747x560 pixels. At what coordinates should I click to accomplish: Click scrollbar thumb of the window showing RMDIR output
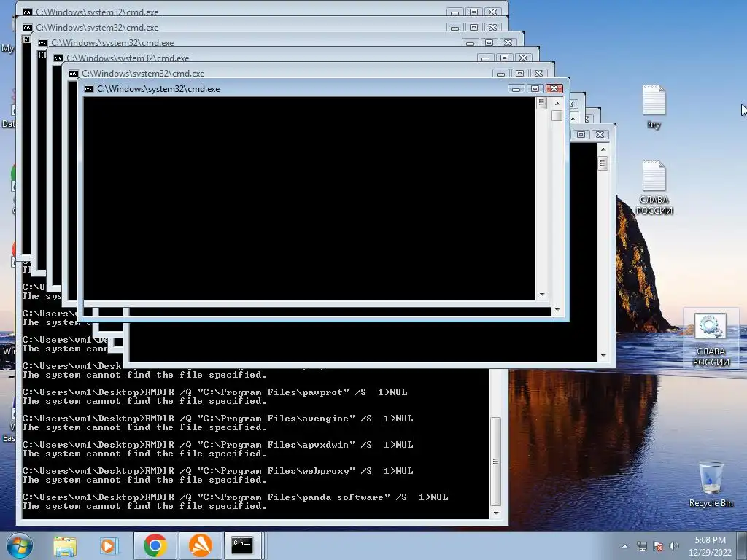tap(495, 461)
